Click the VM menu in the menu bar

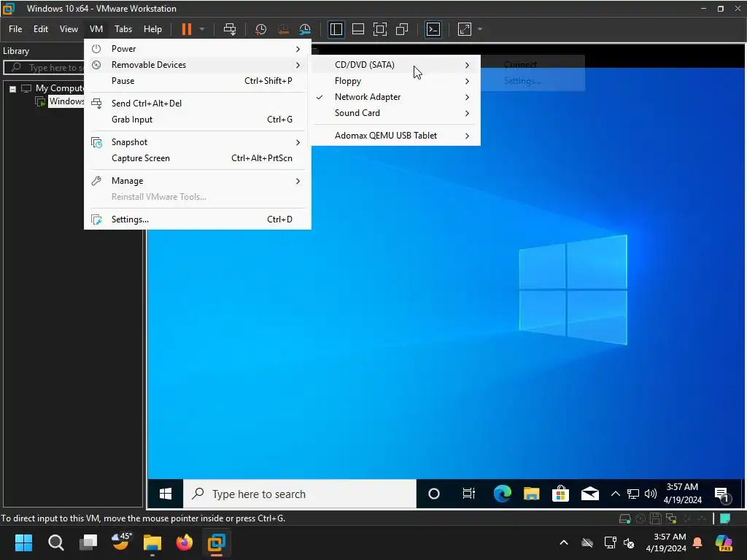(x=96, y=29)
